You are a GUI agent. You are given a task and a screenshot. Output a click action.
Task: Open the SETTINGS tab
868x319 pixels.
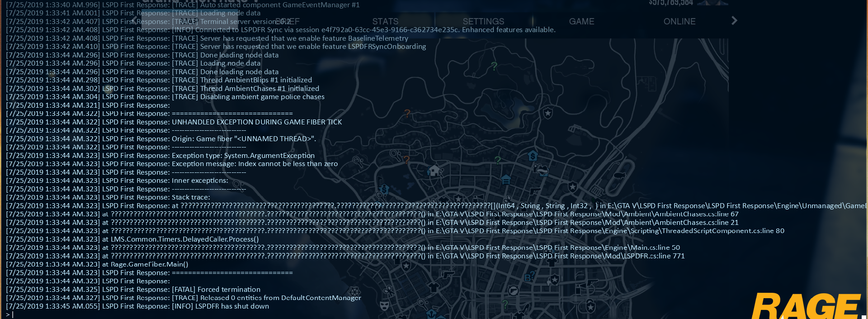[483, 21]
